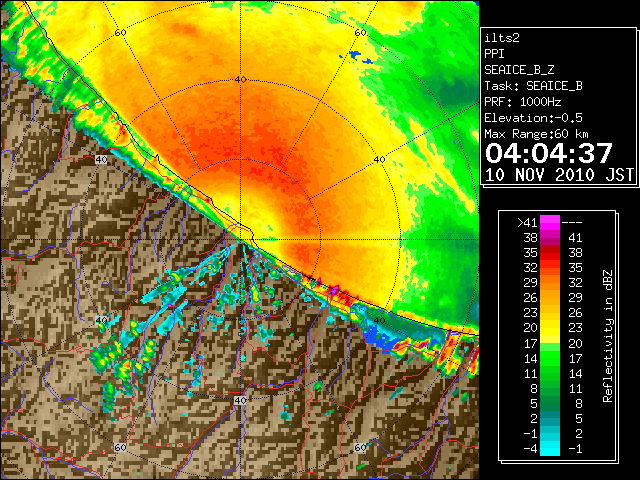Viewport: 640px width, 480px height.
Task: Click the 'ilts2' radar name text
Action: tap(502, 38)
